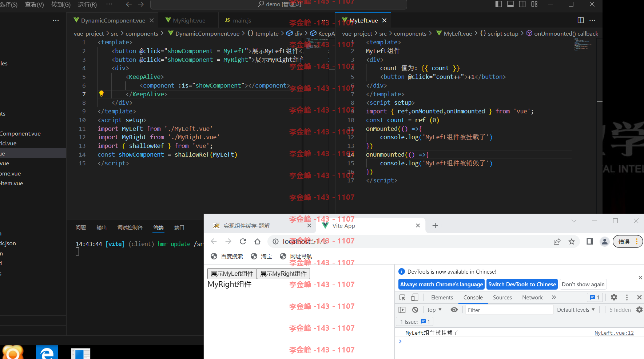Screen dimensions: 644x359
Task: Click the 错误 update button
Action: pos(628,241)
